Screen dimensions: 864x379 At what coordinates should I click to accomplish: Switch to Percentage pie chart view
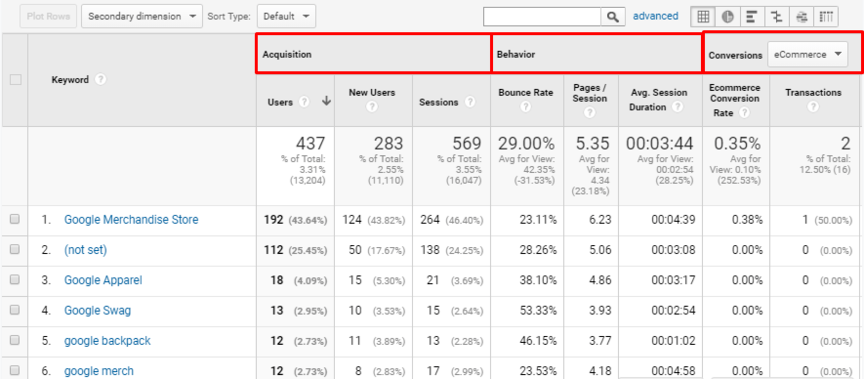[x=727, y=17]
